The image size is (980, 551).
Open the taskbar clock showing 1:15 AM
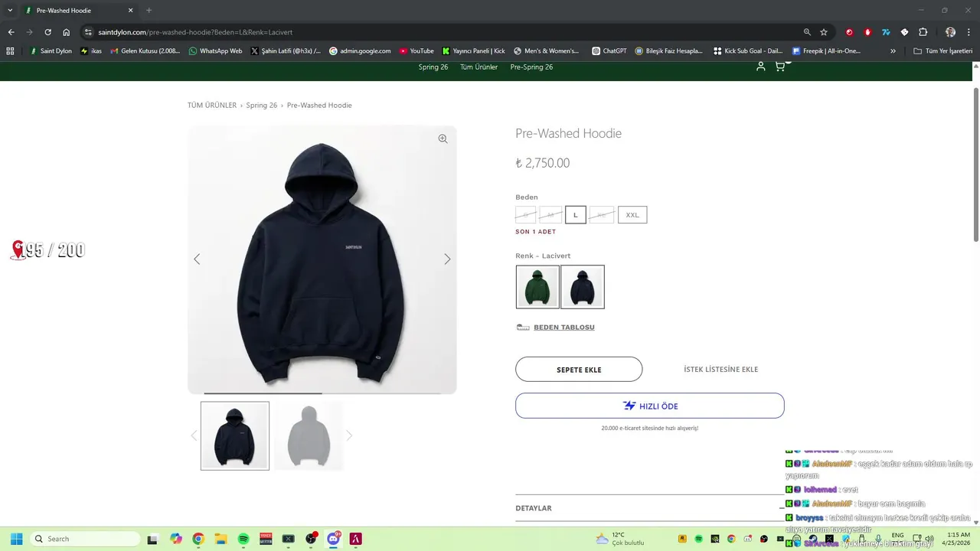point(958,539)
